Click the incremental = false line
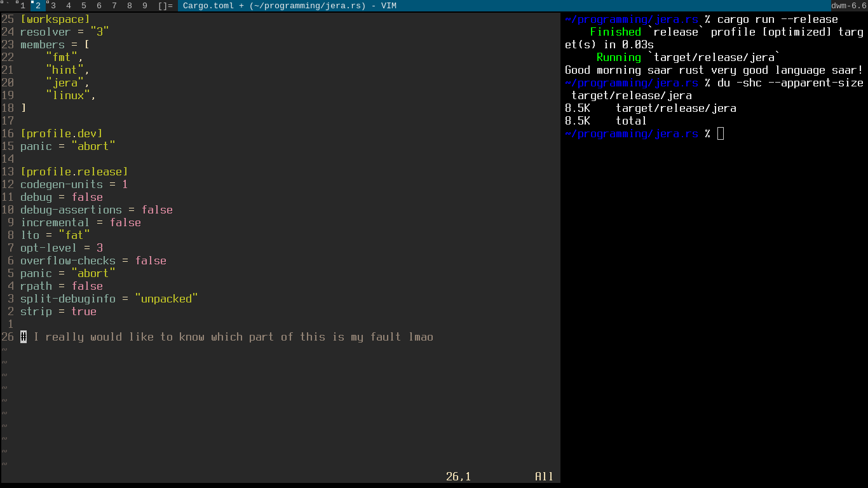The width and height of the screenshot is (868, 488). (x=81, y=222)
